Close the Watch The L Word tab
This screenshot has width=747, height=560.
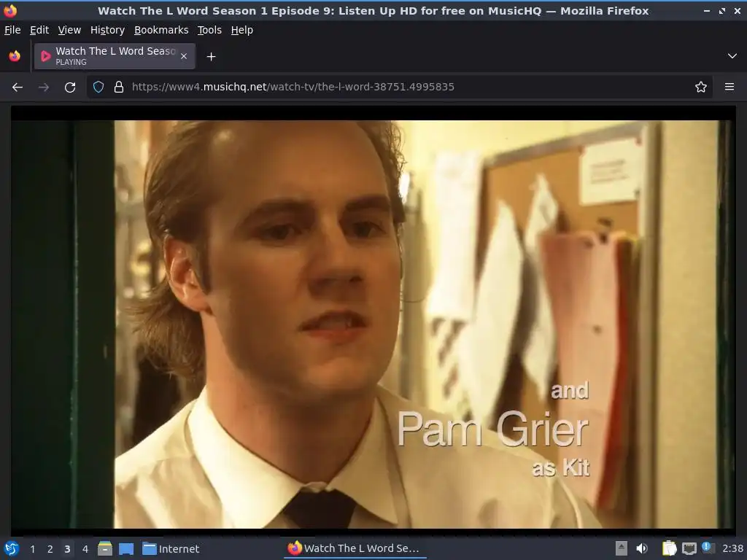coord(184,56)
